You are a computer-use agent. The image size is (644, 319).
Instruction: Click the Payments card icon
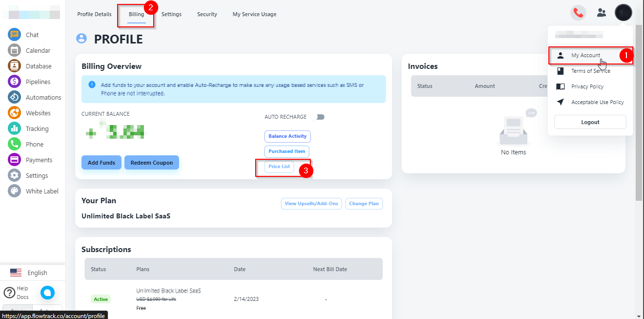(15, 160)
